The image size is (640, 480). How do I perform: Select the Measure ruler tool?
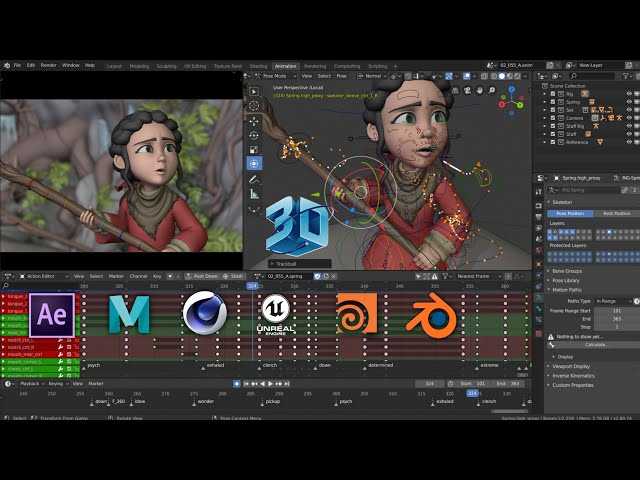point(254,194)
